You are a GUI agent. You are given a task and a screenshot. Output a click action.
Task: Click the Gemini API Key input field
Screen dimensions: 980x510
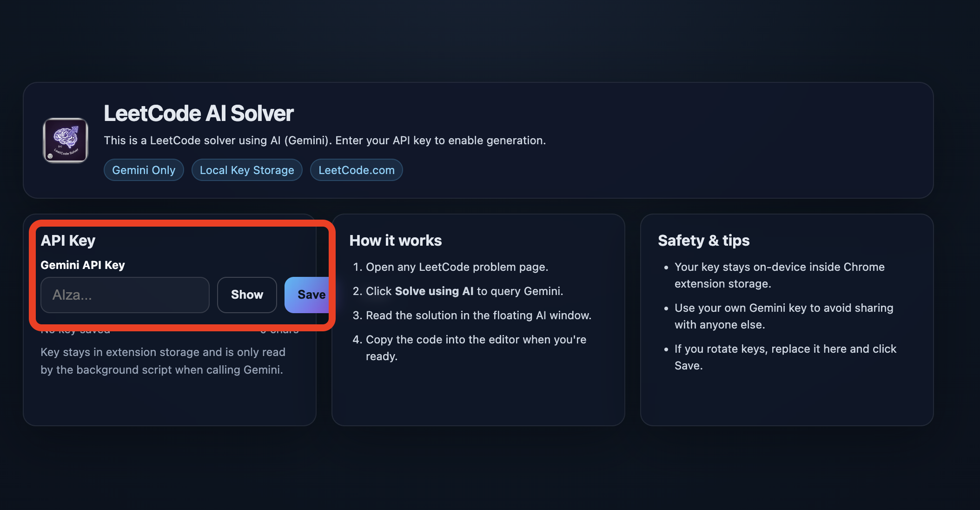[x=125, y=295]
